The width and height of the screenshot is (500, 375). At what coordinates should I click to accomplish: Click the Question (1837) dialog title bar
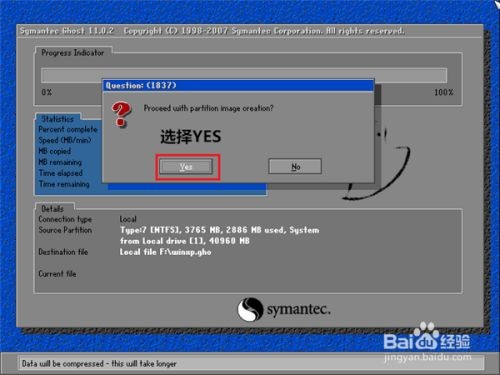coord(238,85)
